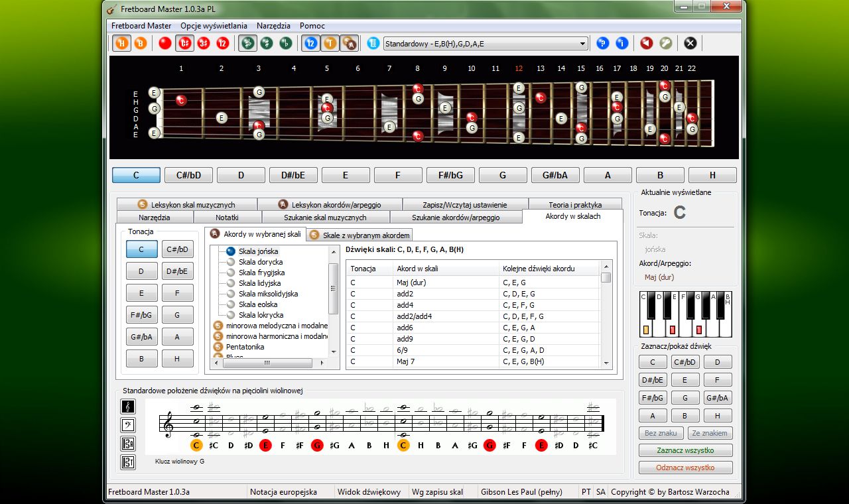Expand the Pentatonika scale group

click(x=239, y=347)
